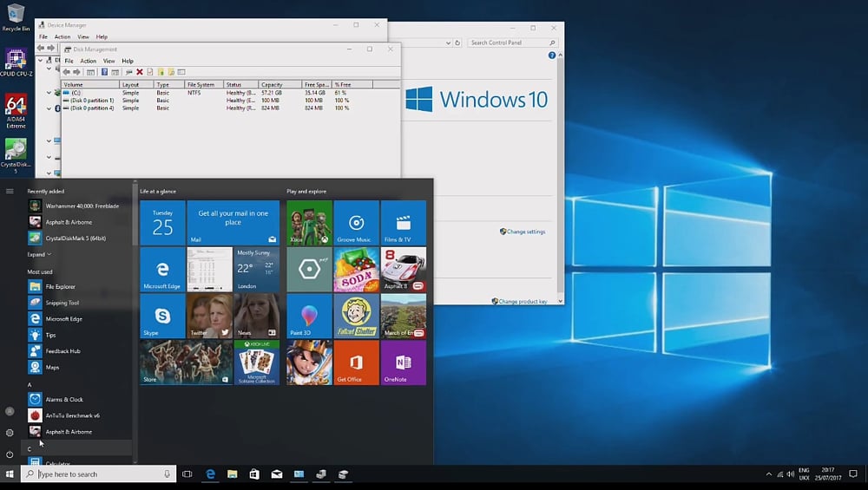Image resolution: width=868 pixels, height=490 pixels.
Task: Click the Get Office tile
Action: pyautogui.click(x=356, y=363)
